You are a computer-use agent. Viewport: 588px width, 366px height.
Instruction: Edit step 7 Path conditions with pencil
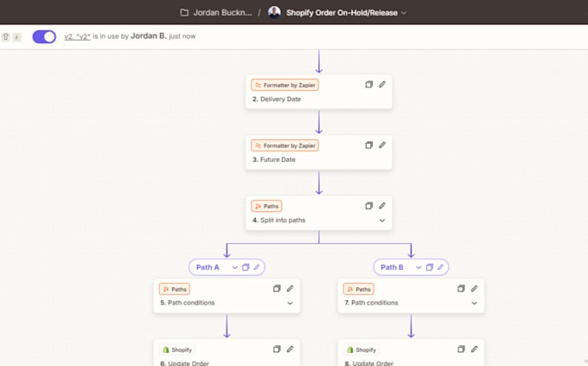(475, 289)
